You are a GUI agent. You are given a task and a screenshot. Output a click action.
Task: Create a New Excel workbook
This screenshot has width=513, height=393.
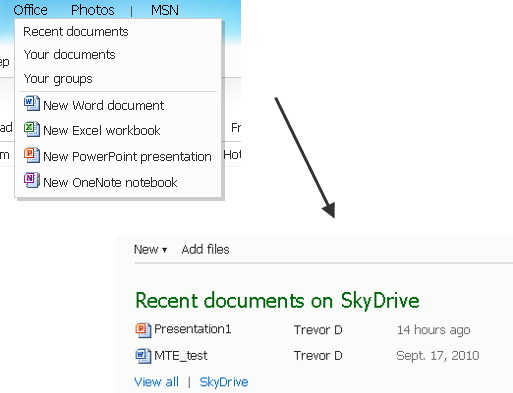coord(102,131)
